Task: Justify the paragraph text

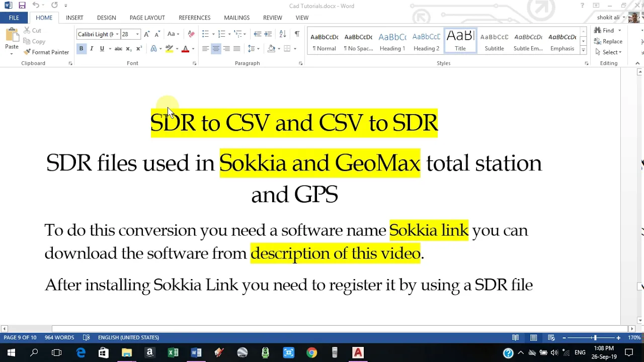Action: click(237, 49)
